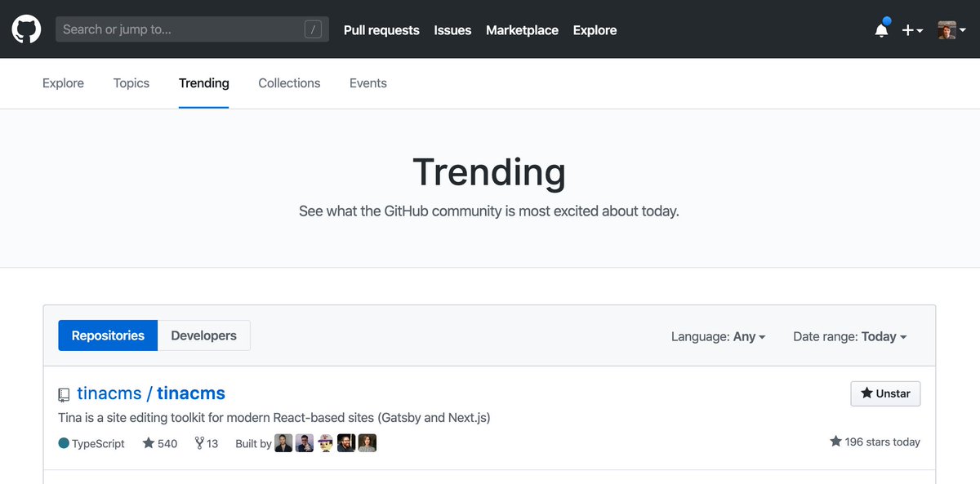
Task: Switch to the Explore sub-navigation tab
Action: point(63,83)
